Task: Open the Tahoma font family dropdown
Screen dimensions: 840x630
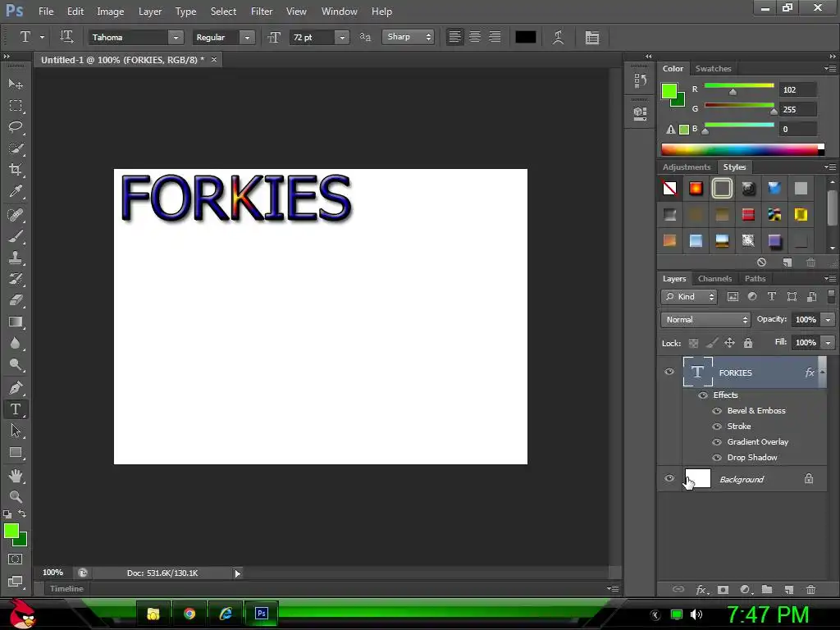Action: coord(176,37)
